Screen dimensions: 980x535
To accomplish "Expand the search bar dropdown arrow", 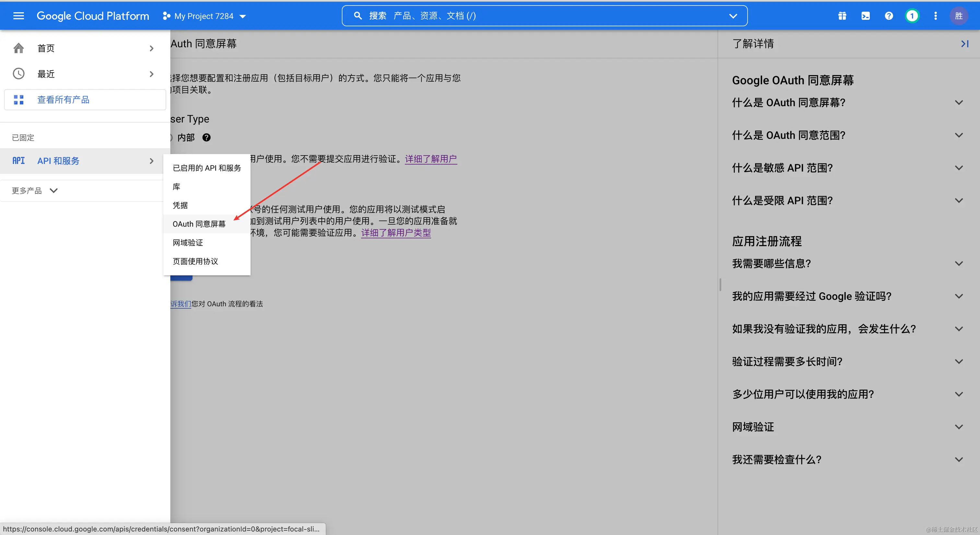I will (x=733, y=16).
